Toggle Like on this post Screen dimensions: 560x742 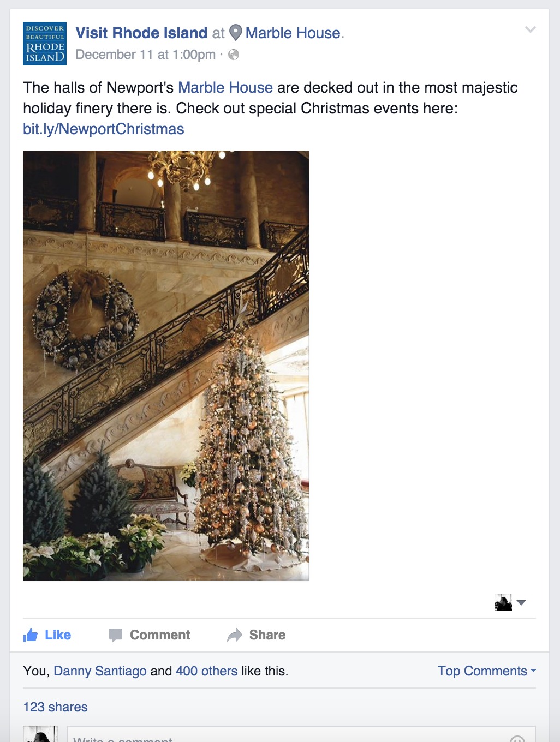(x=47, y=635)
